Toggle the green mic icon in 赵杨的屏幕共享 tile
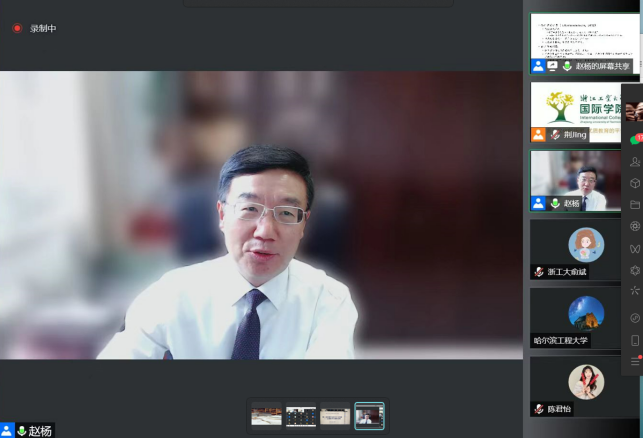The height and width of the screenshot is (438, 643). [x=567, y=66]
